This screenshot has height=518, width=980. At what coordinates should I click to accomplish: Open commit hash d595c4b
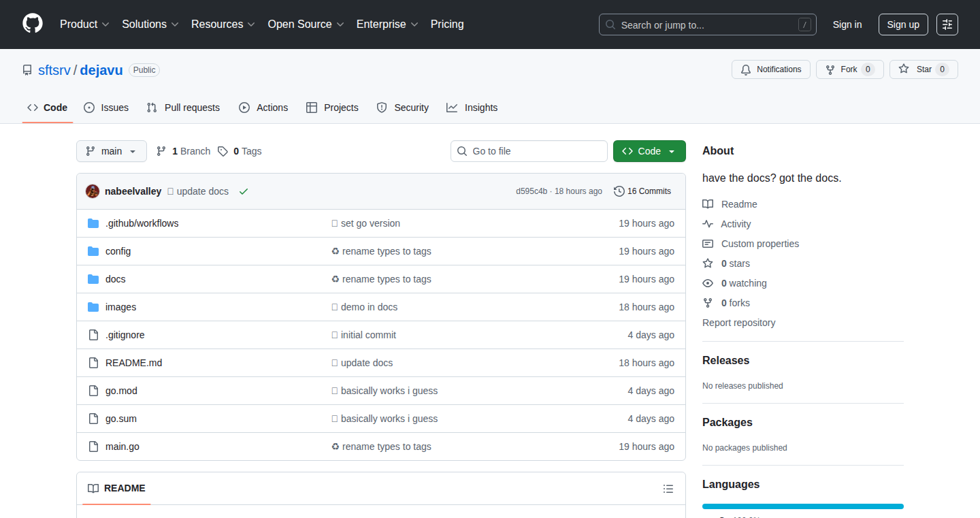click(532, 191)
